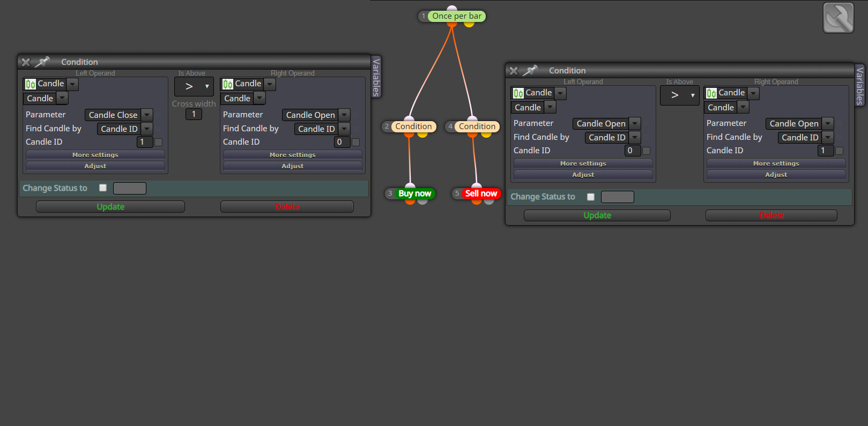Open operator > dropdown in left panel

point(194,86)
